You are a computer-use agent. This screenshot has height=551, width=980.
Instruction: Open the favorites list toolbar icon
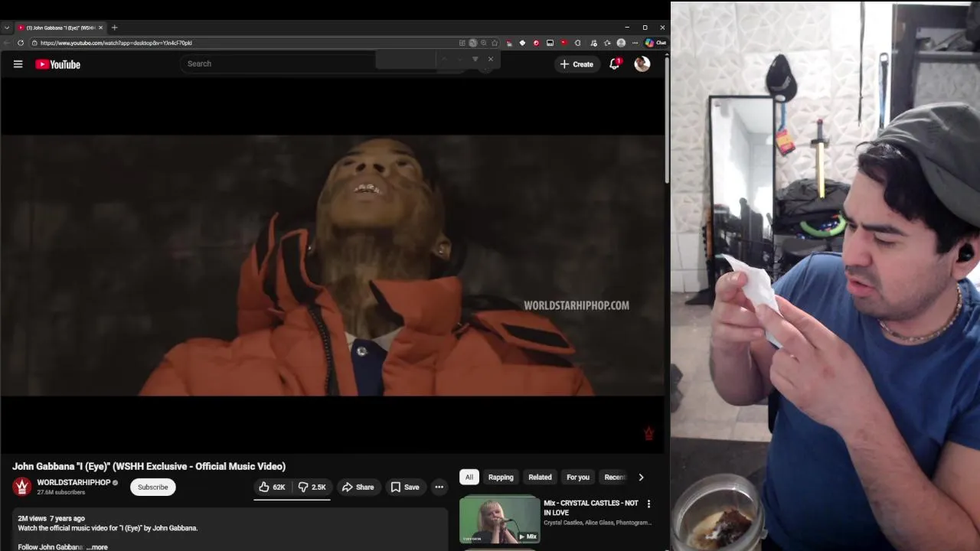607,43
